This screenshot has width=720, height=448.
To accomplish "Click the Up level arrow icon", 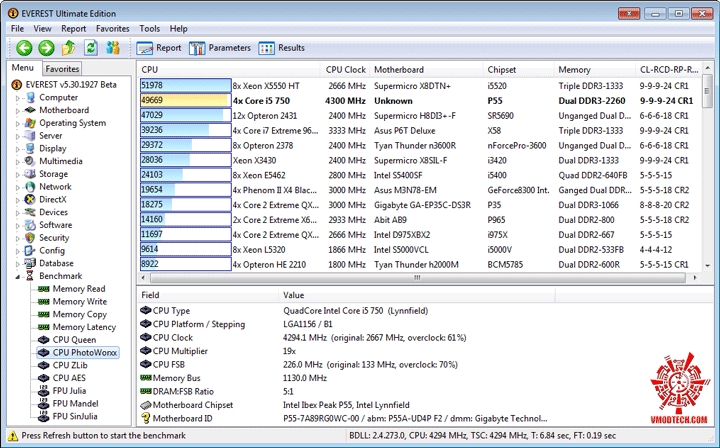I will click(68, 48).
